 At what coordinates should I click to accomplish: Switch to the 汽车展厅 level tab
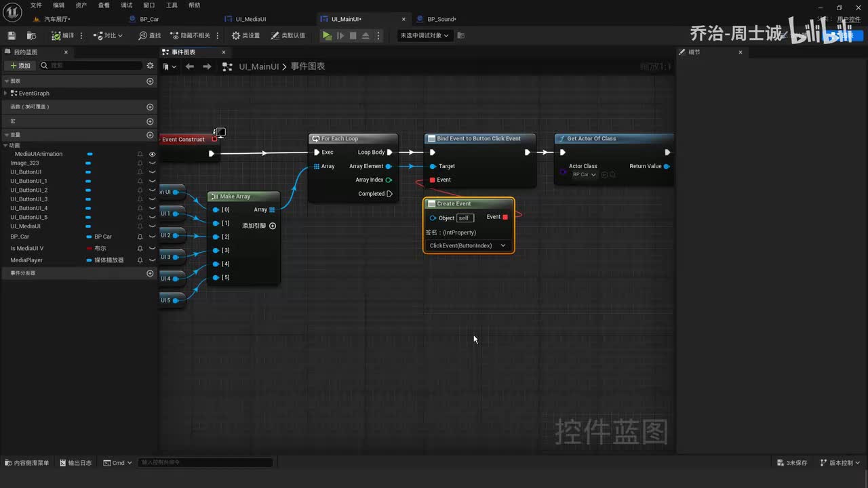click(x=56, y=19)
